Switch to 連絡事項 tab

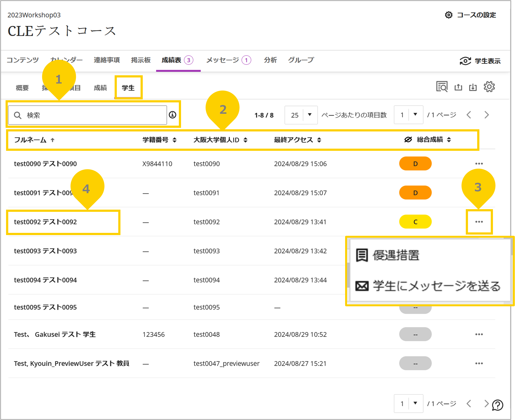(x=107, y=60)
